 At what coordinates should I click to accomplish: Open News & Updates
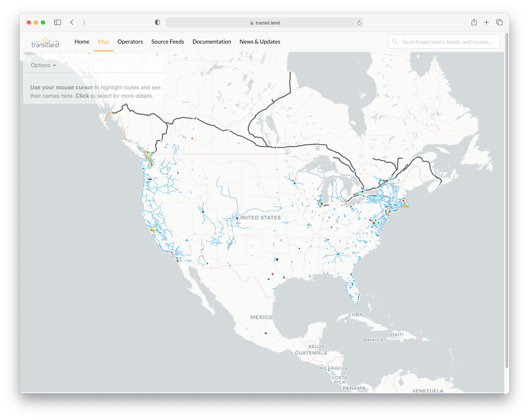pyautogui.click(x=260, y=42)
